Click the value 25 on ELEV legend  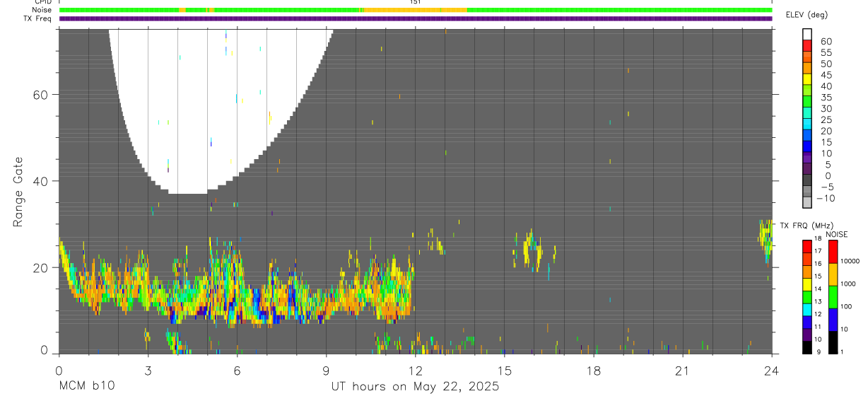(826, 120)
